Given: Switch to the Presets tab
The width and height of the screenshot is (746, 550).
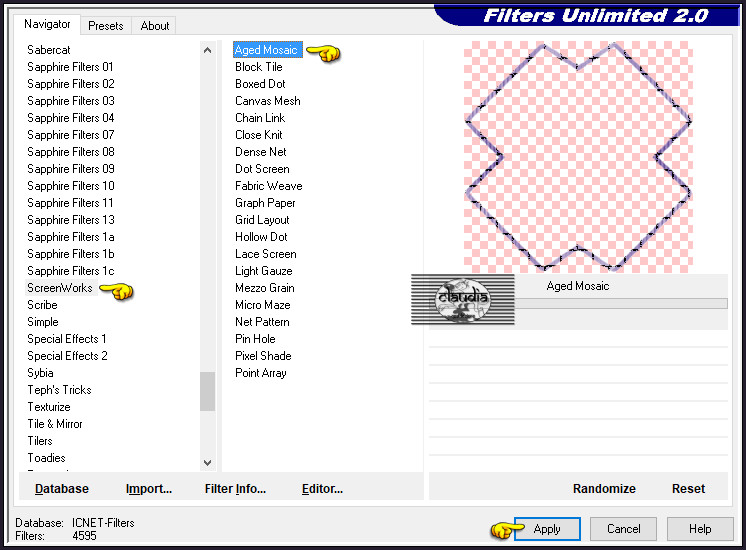Looking at the screenshot, I should coord(106,26).
